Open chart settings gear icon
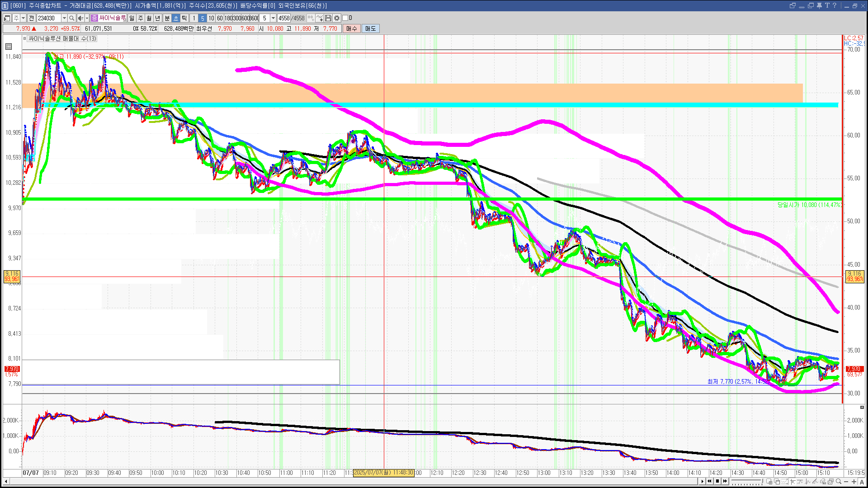This screenshot has width=868, height=488. click(337, 18)
